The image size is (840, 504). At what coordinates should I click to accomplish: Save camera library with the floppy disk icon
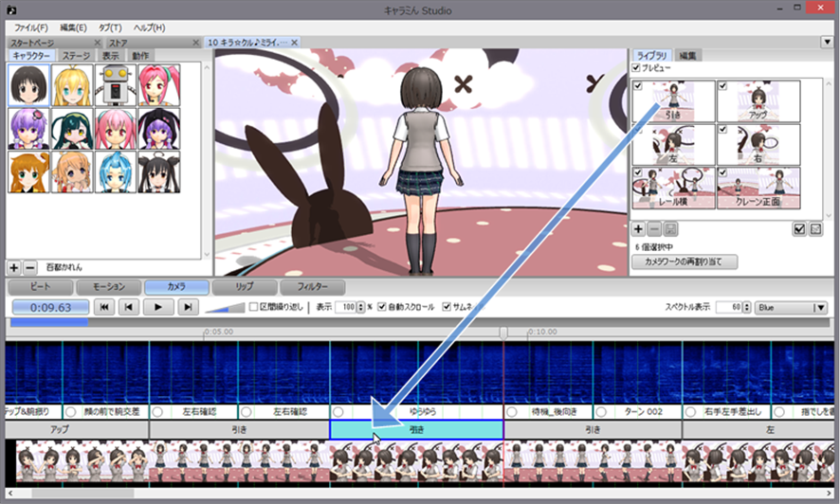tap(670, 229)
